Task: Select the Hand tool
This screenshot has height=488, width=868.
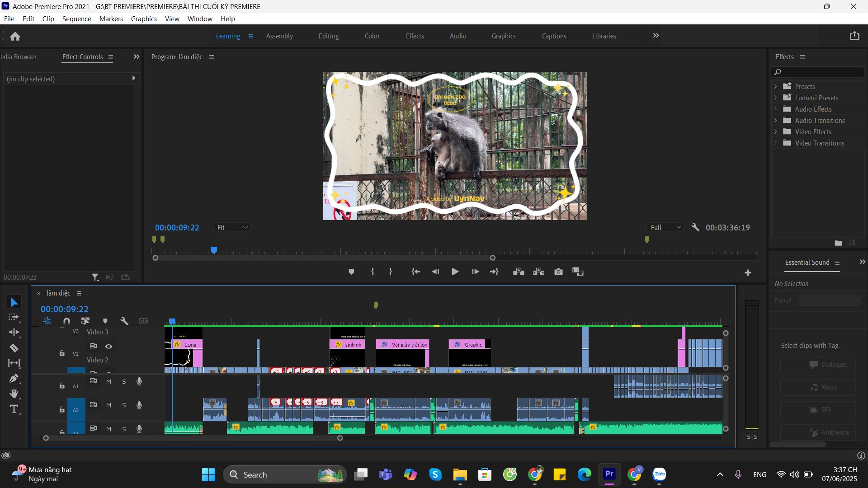Action: (14, 394)
